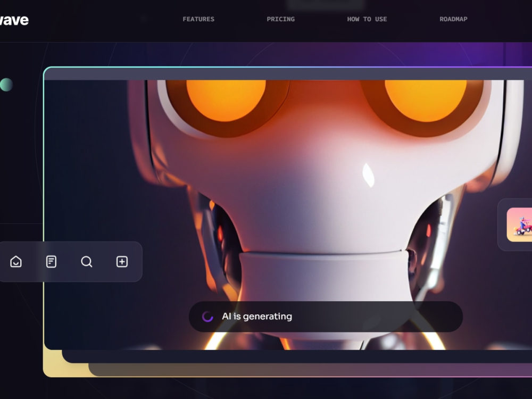
Task: View the Roadmap nav item
Action: tap(453, 19)
